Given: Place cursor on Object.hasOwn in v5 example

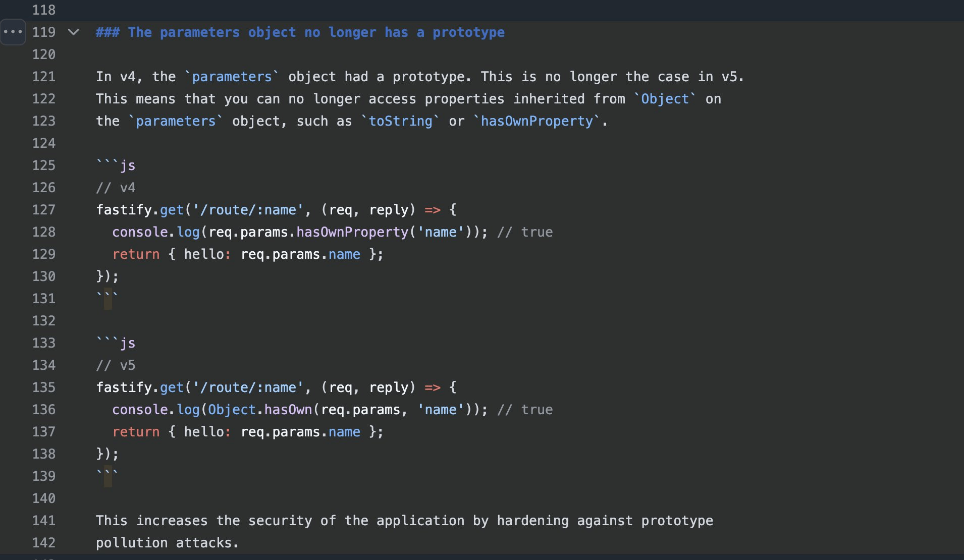Looking at the screenshot, I should pos(259,410).
